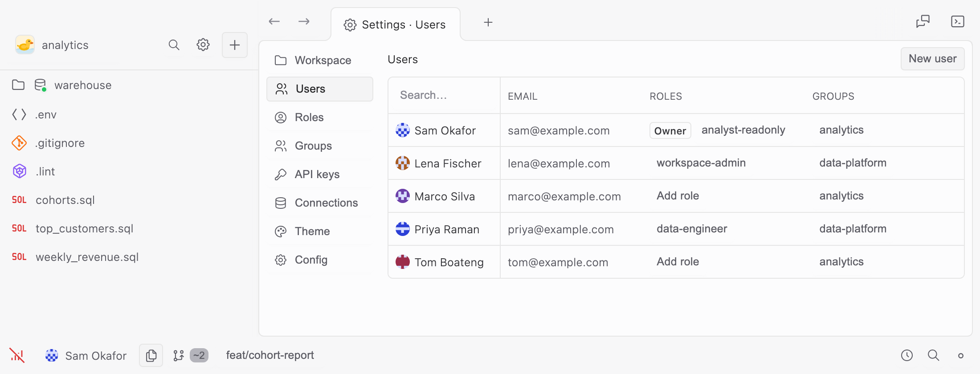Click Add role for Marco Silva
980x374 pixels.
pos(678,196)
